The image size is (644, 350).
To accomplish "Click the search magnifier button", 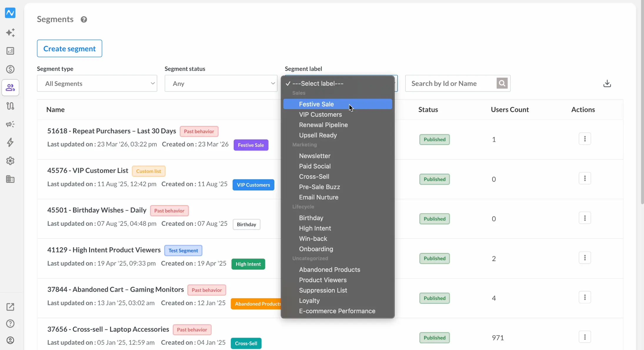I will (x=502, y=83).
